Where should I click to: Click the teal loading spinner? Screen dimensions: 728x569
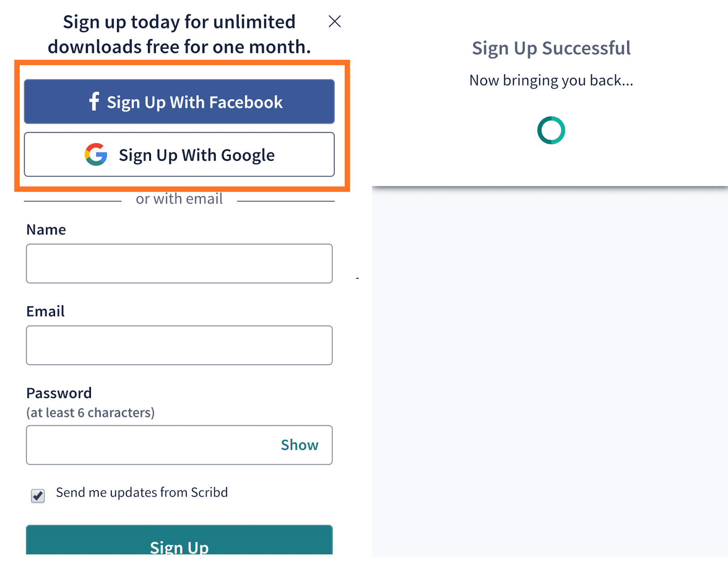point(551,130)
